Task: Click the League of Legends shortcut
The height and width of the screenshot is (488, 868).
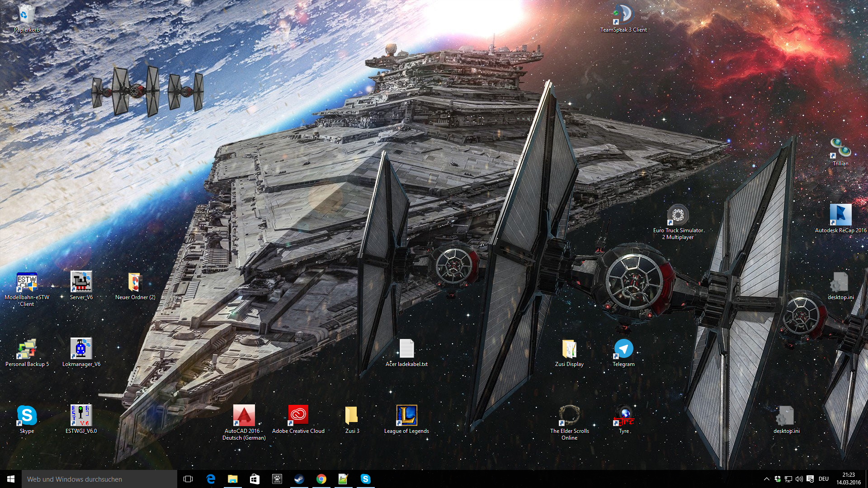Action: [406, 420]
